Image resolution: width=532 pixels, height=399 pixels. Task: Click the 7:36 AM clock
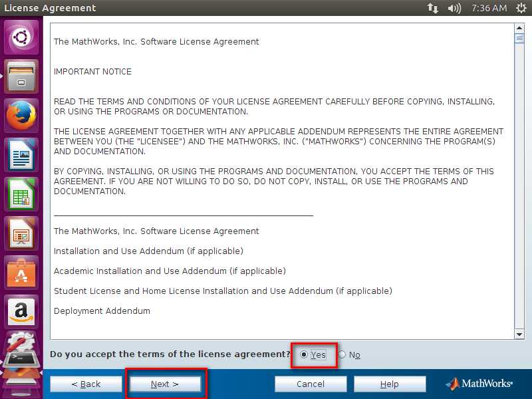pos(489,8)
